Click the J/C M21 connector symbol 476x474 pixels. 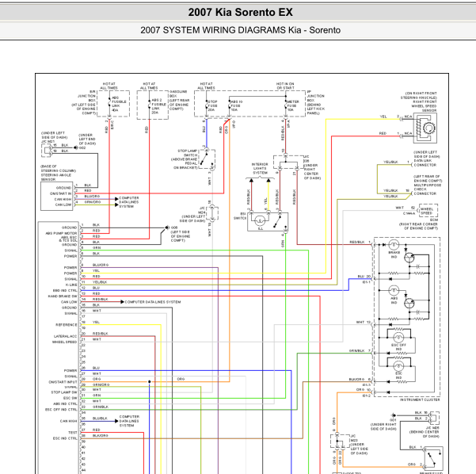[47, 150]
